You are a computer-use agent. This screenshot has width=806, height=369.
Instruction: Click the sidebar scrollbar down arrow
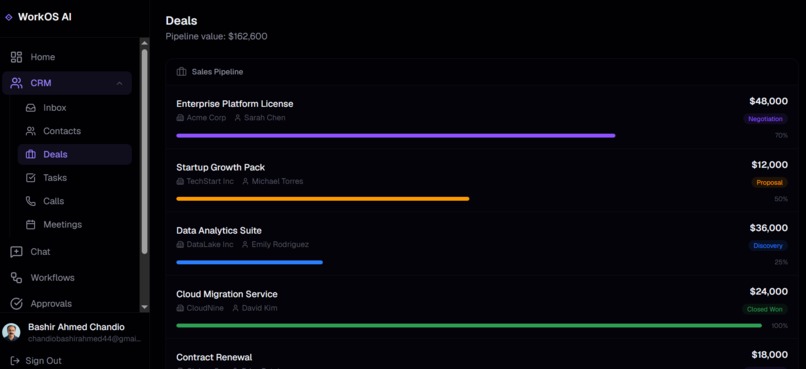click(x=144, y=307)
